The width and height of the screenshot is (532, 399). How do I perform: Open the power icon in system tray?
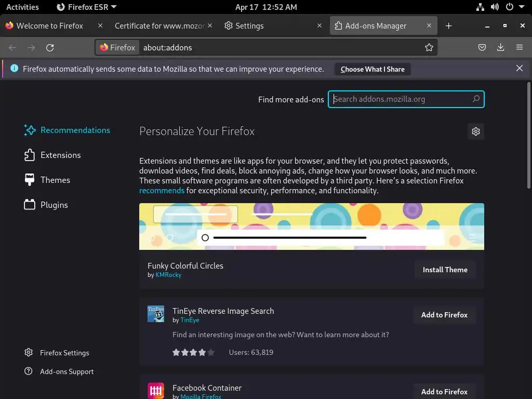(x=509, y=7)
